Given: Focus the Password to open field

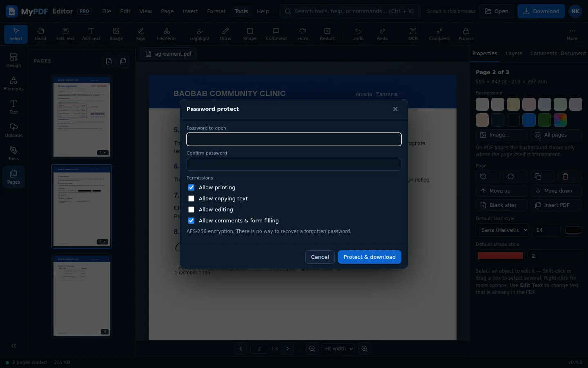Looking at the screenshot, I should 294,139.
